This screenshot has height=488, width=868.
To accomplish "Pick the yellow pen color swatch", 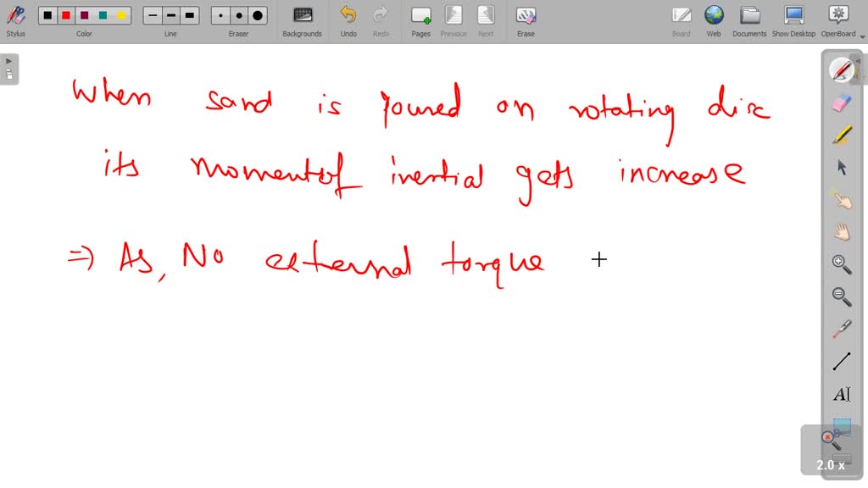I will coord(121,15).
